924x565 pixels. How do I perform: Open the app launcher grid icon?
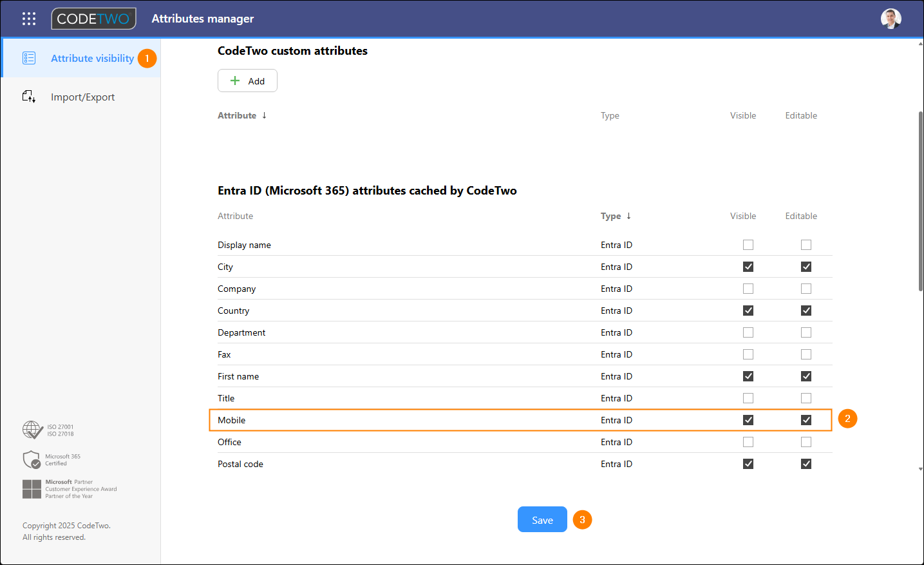tap(29, 19)
